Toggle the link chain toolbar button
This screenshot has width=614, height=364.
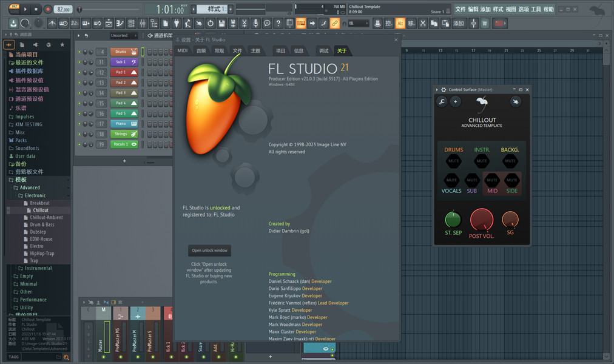coord(334,23)
